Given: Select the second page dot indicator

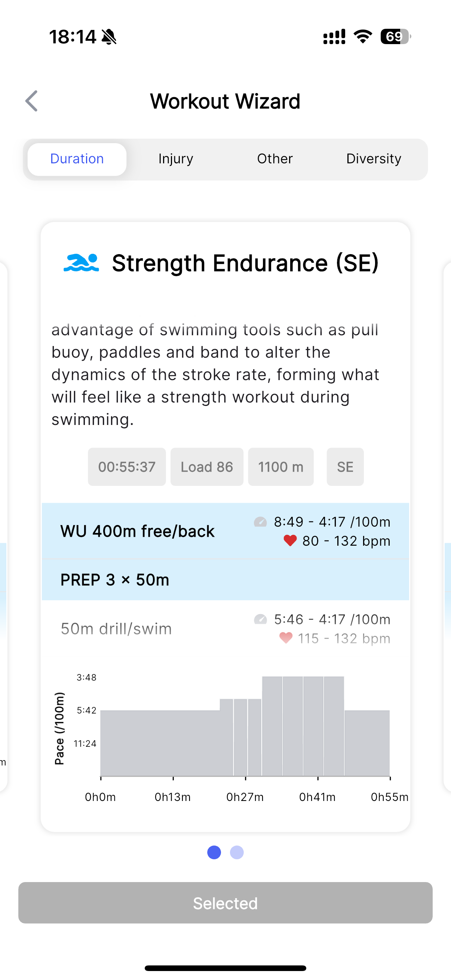Looking at the screenshot, I should [x=237, y=852].
